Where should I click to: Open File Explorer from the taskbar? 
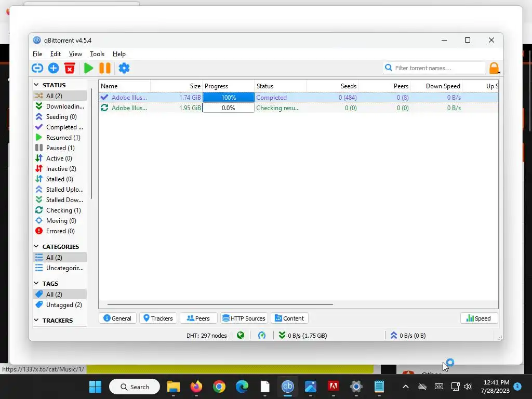[x=174, y=387]
